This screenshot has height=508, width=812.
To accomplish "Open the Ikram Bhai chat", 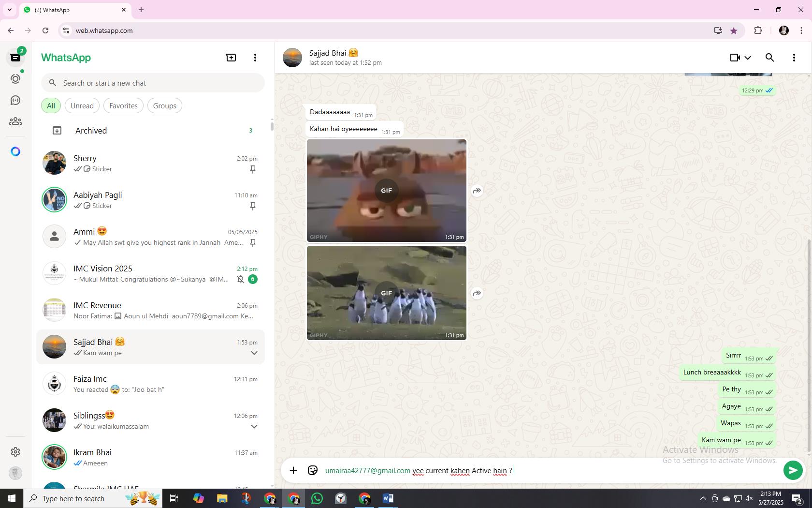I will click(x=150, y=458).
